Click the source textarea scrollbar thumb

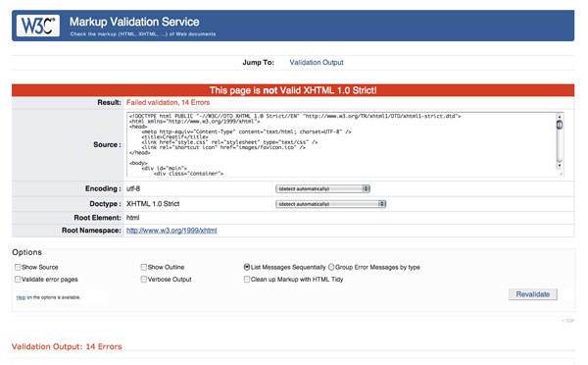click(x=560, y=125)
